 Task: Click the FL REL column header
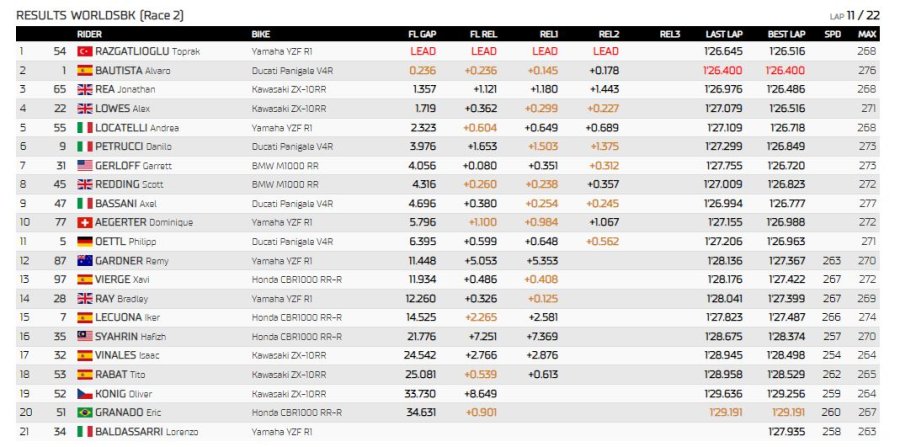483,34
